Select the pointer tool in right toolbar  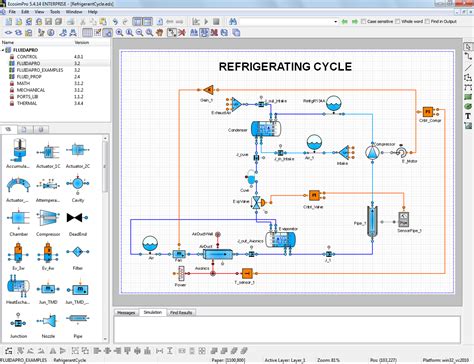tap(468, 47)
